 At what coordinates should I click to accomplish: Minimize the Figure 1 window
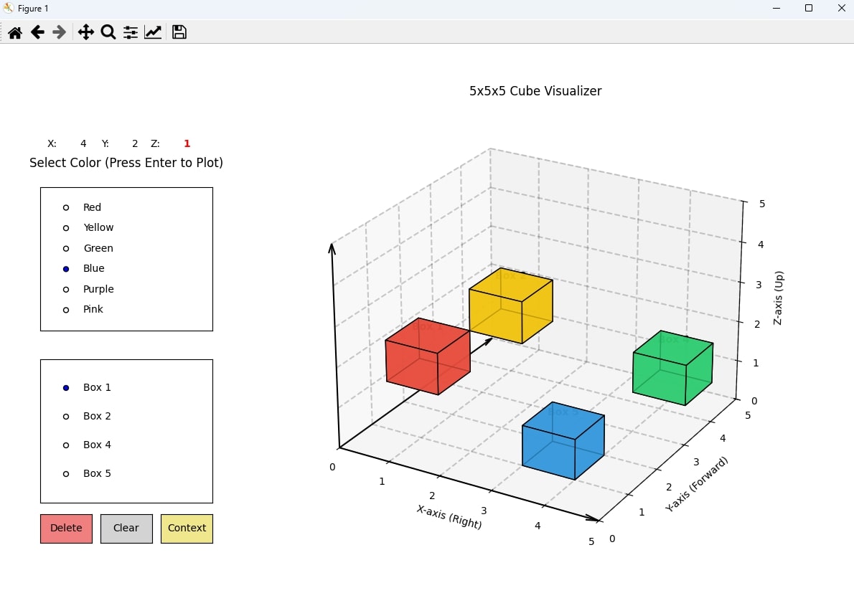(776, 8)
